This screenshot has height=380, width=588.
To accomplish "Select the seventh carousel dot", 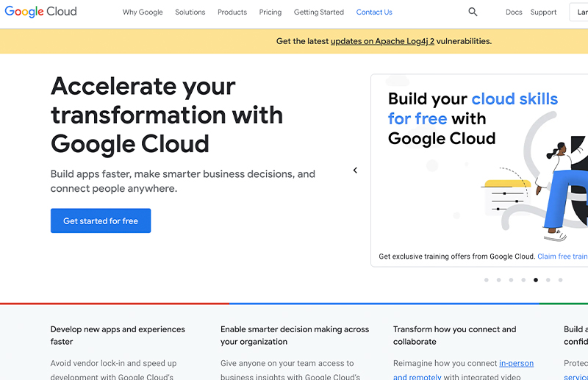I will (561, 280).
